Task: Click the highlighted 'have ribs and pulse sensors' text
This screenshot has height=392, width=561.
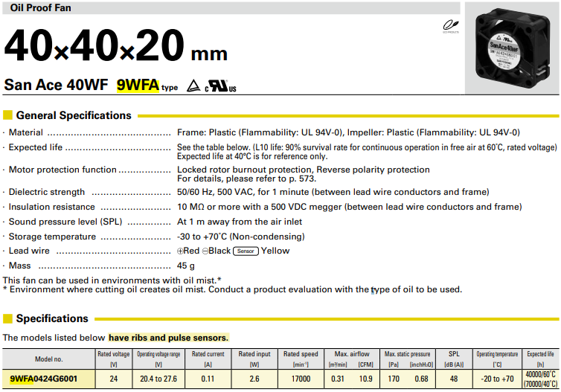Action: (168, 338)
